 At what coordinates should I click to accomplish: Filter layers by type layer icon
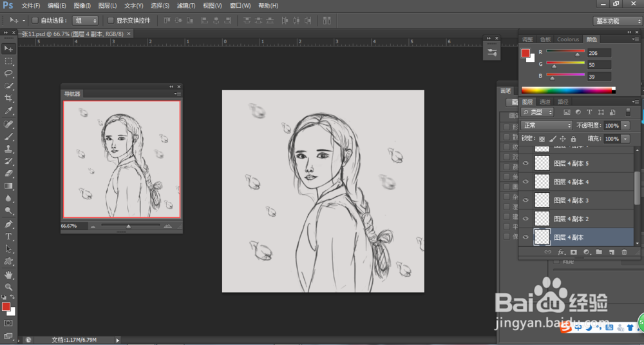[589, 112]
